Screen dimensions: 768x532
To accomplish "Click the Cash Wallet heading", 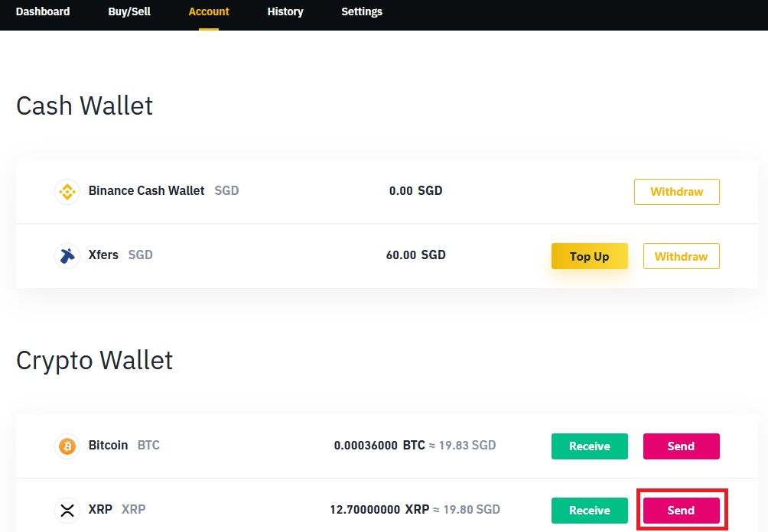I will [84, 105].
